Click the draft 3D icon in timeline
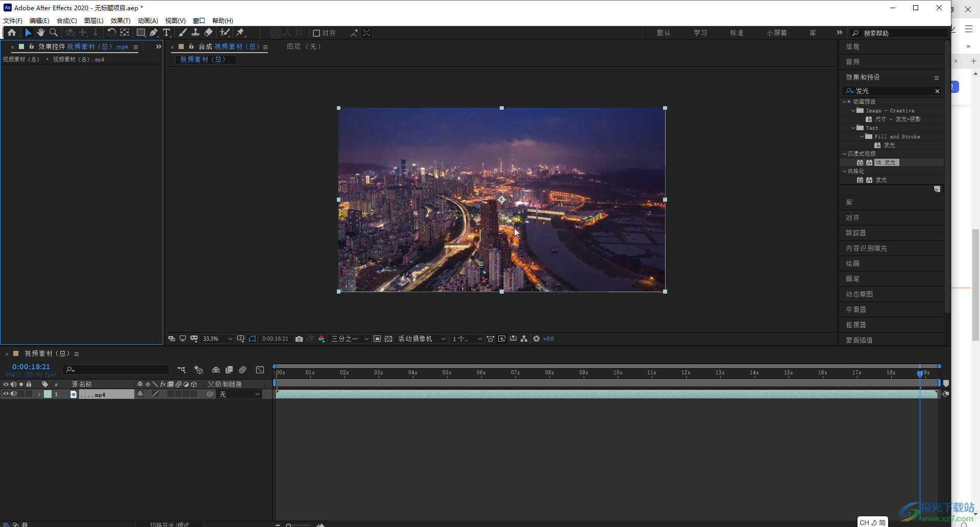 tap(199, 370)
